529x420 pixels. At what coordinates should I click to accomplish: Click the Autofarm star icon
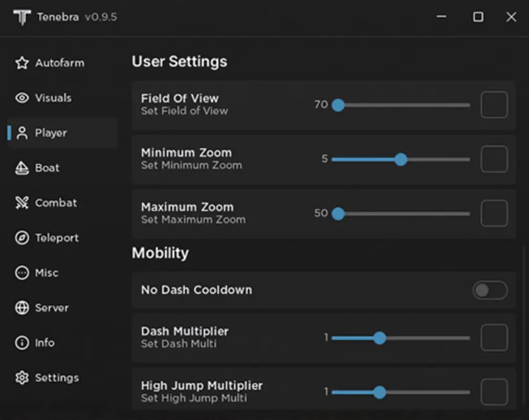22,63
